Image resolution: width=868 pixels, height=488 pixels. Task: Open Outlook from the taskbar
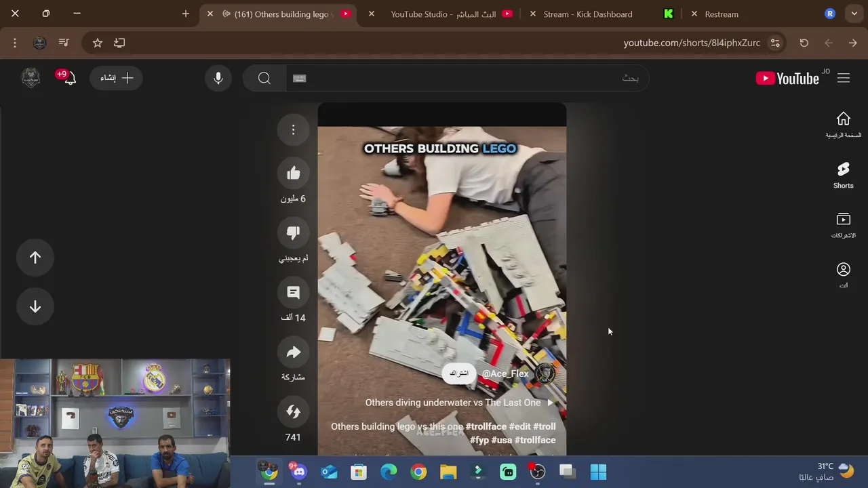329,472
